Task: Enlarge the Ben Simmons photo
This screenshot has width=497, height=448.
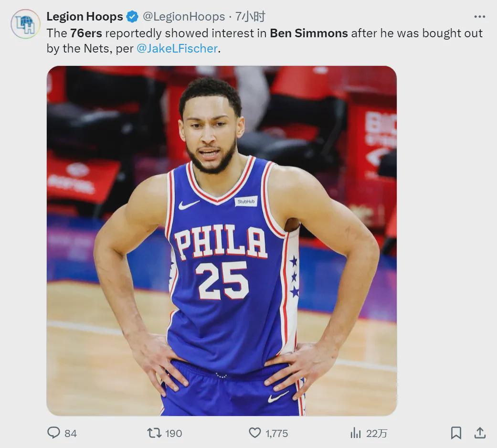Action: click(x=222, y=241)
